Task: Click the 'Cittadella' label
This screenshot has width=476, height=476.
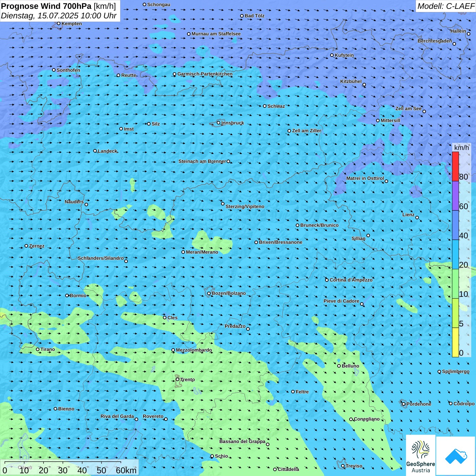Action: [x=289, y=469]
